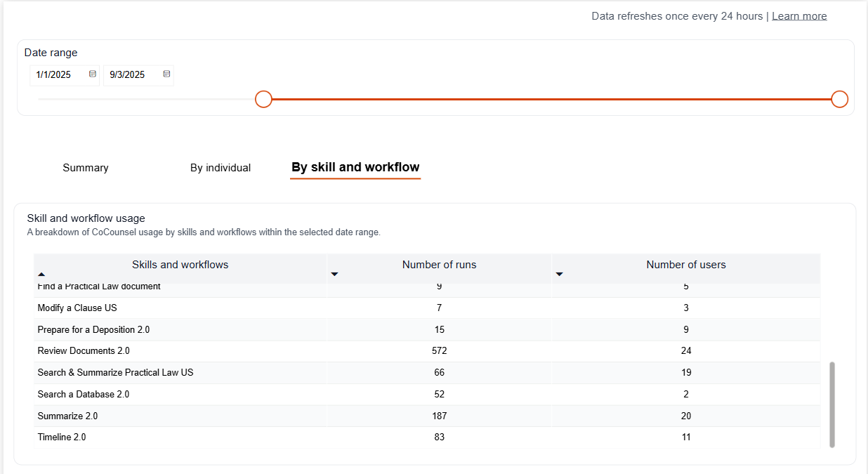Open the Learn more link
Viewport: 868px width, 474px height.
[799, 16]
